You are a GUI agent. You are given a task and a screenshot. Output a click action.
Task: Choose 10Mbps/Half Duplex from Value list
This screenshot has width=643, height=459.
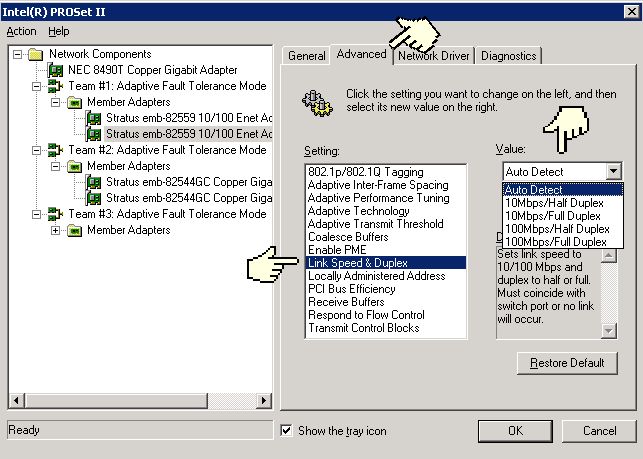(x=563, y=203)
